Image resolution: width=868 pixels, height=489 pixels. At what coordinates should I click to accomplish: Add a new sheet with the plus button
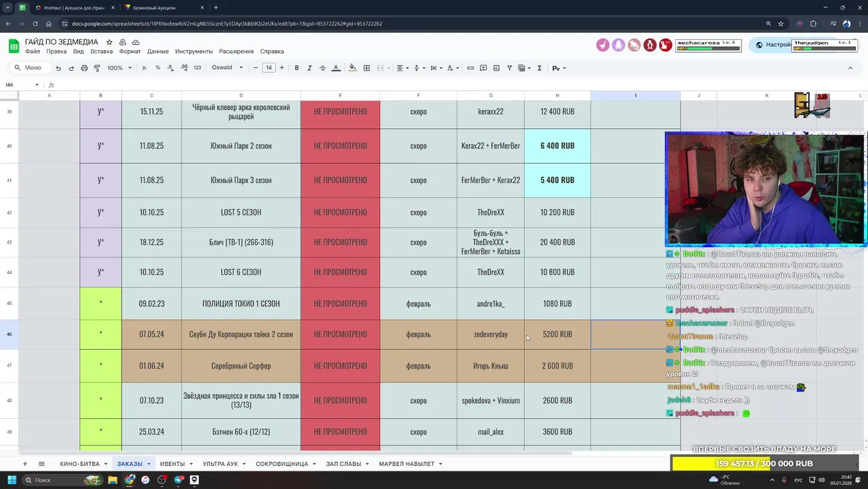pos(24,464)
